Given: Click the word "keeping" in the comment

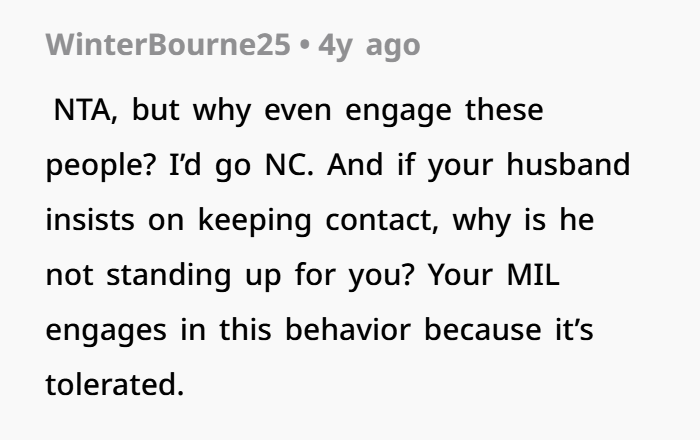Looking at the screenshot, I should click(x=252, y=221).
